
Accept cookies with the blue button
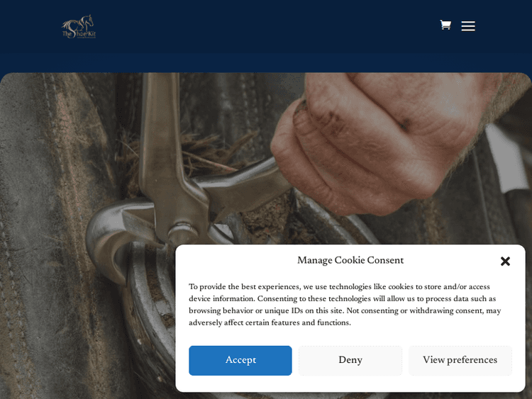pyautogui.click(x=240, y=360)
